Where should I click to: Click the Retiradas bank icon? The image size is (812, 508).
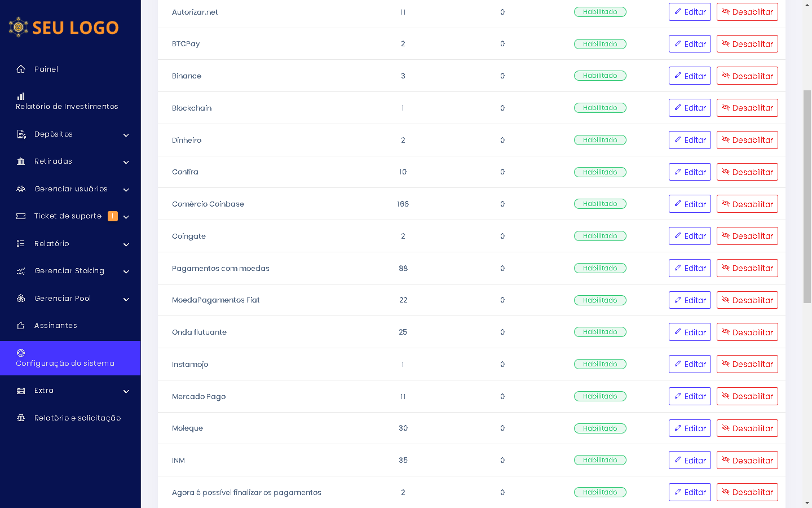click(x=21, y=161)
